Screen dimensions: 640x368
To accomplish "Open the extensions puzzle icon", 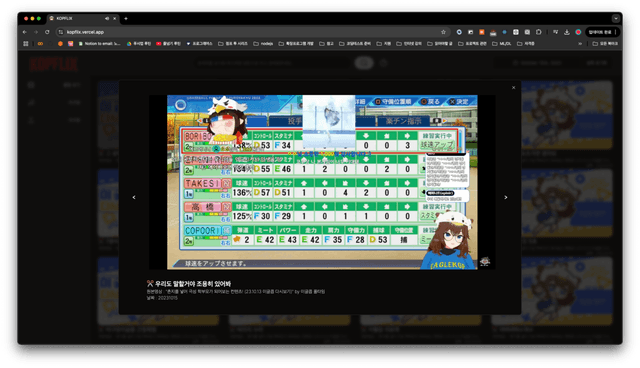I will tap(539, 32).
